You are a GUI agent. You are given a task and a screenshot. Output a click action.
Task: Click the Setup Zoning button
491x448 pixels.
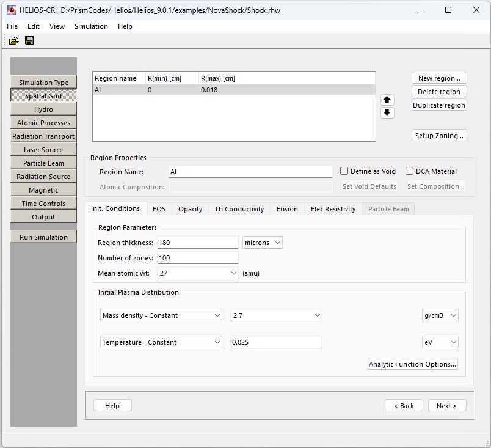coord(439,136)
